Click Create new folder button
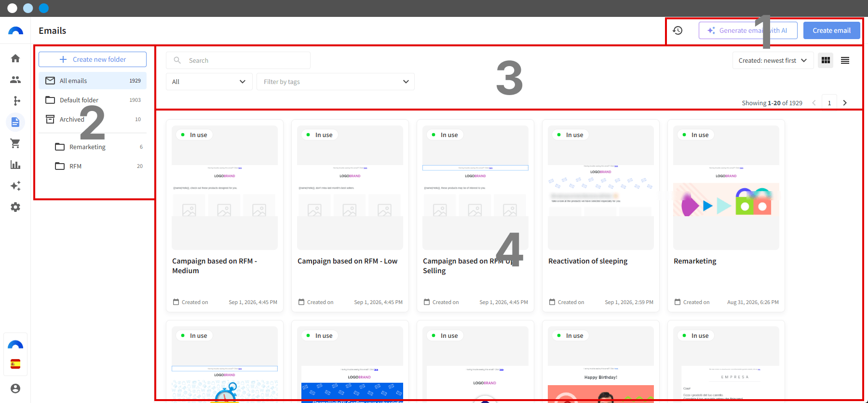Screen dimensions: 868x403 93,59
